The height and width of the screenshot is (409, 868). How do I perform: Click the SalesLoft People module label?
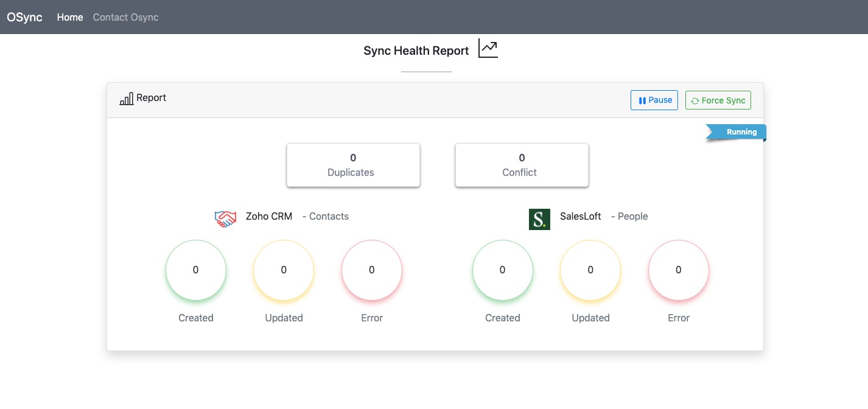click(629, 217)
